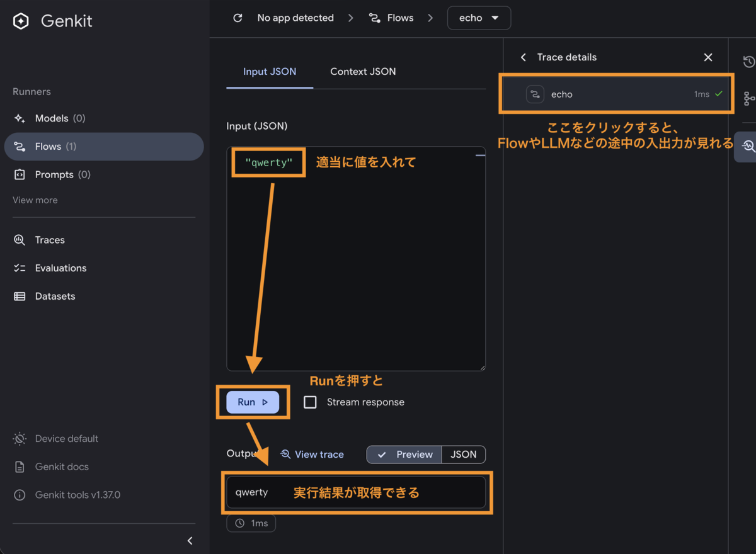Click the Genkit logo icon
Viewport: 756px width, 554px height.
pos(21,21)
